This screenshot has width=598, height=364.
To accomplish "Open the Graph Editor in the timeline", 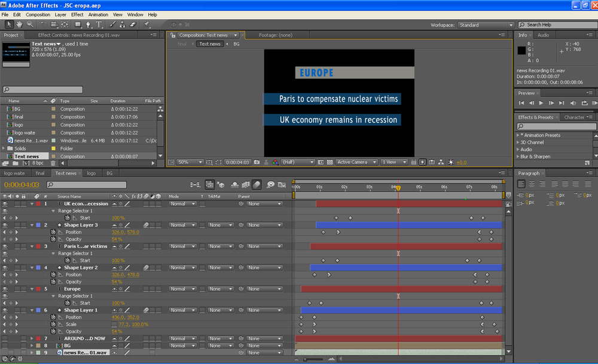I will [282, 185].
